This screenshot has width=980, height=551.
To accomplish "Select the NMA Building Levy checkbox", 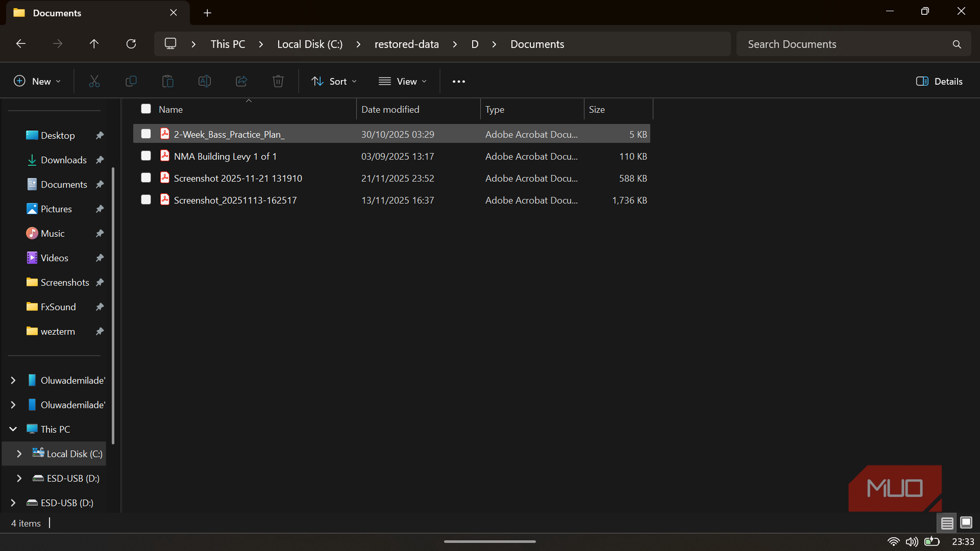I will (x=146, y=156).
